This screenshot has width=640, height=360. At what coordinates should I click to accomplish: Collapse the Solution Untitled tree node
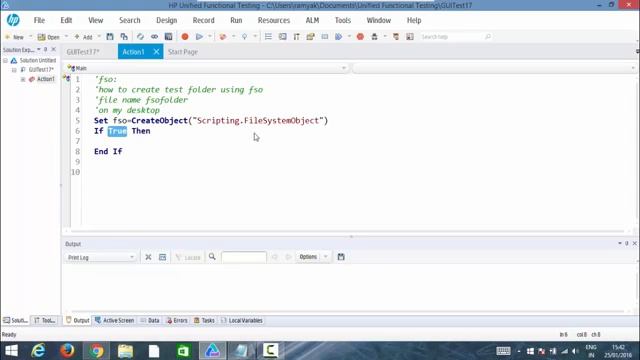(6, 60)
